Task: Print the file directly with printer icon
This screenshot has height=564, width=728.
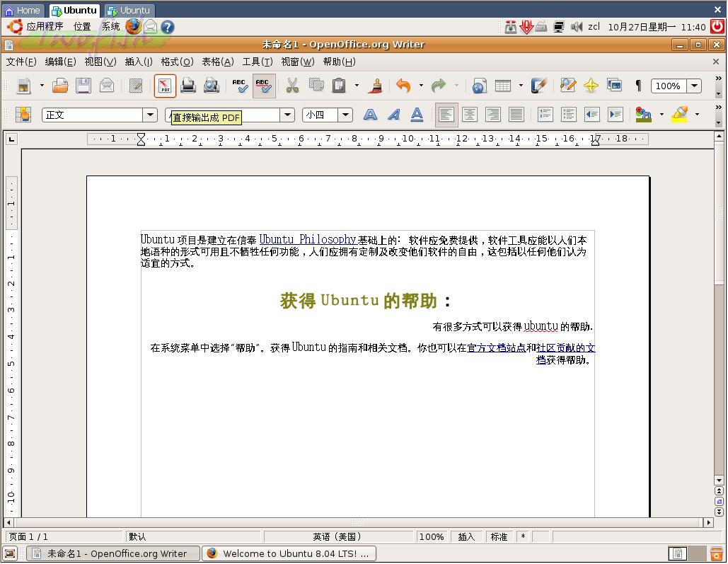Action: pos(188,86)
